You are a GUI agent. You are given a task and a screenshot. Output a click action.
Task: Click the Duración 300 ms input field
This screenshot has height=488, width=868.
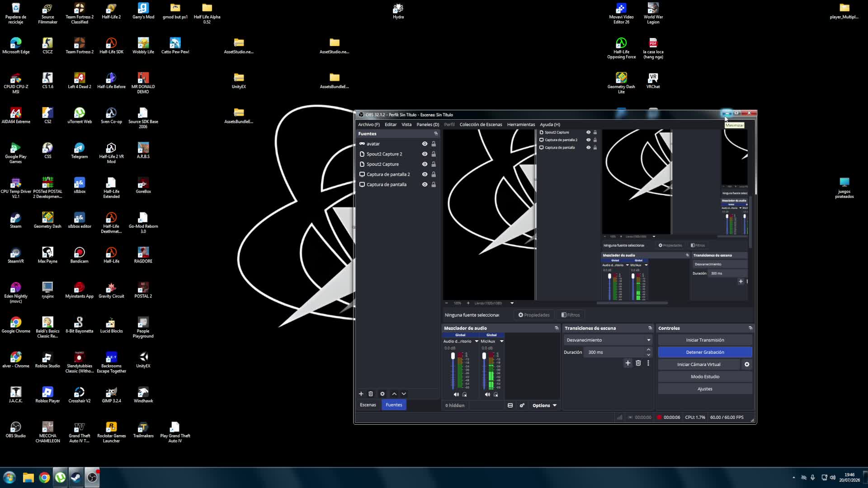615,352
